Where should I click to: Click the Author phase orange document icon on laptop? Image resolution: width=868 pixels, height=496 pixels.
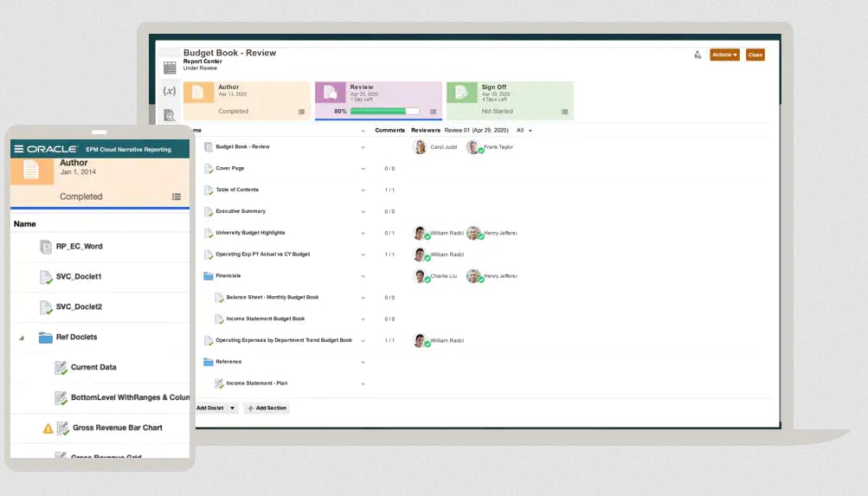pyautogui.click(x=198, y=93)
